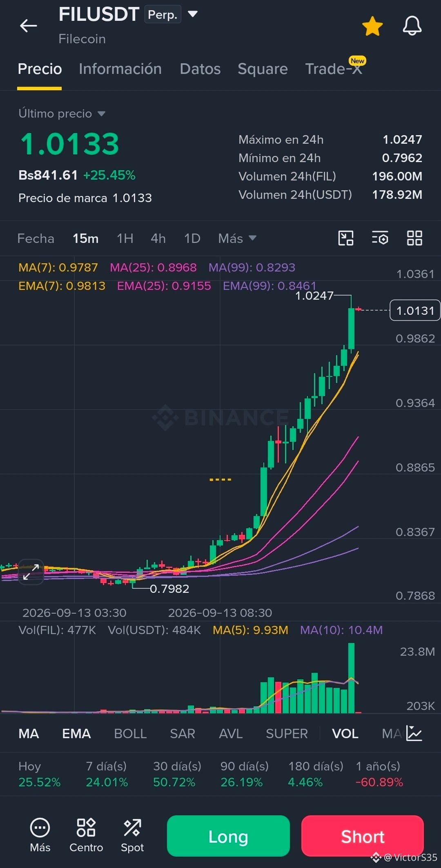Click the 1.0131 current price marker
The image size is (441, 868).
pyautogui.click(x=415, y=310)
